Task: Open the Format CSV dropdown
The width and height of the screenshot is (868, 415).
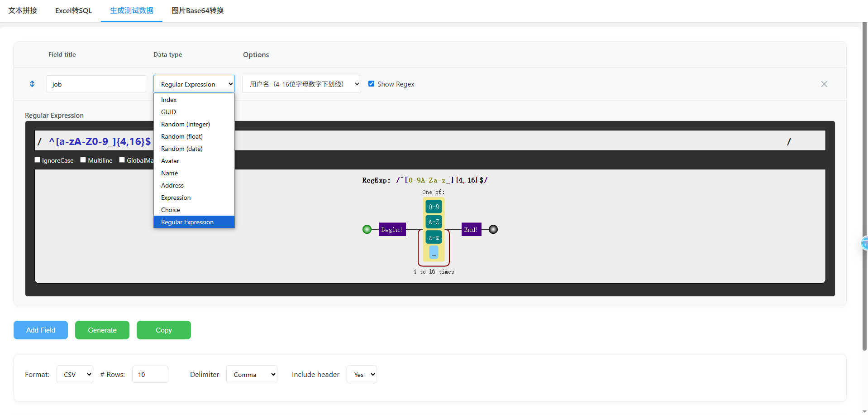Action: pyautogui.click(x=75, y=374)
